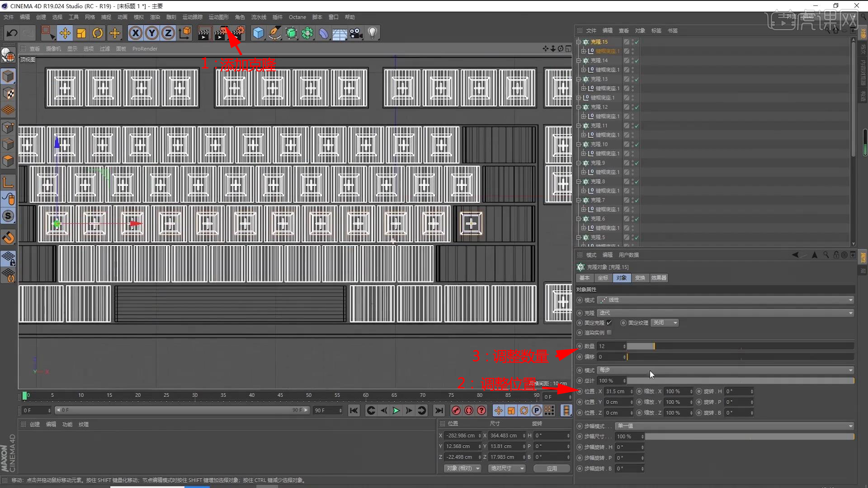
Task: Switch to the 效果器 tab
Action: [x=659, y=278]
